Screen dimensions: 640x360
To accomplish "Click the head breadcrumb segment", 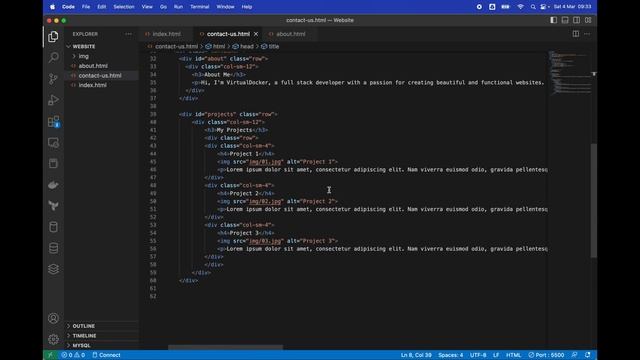I will [243, 47].
